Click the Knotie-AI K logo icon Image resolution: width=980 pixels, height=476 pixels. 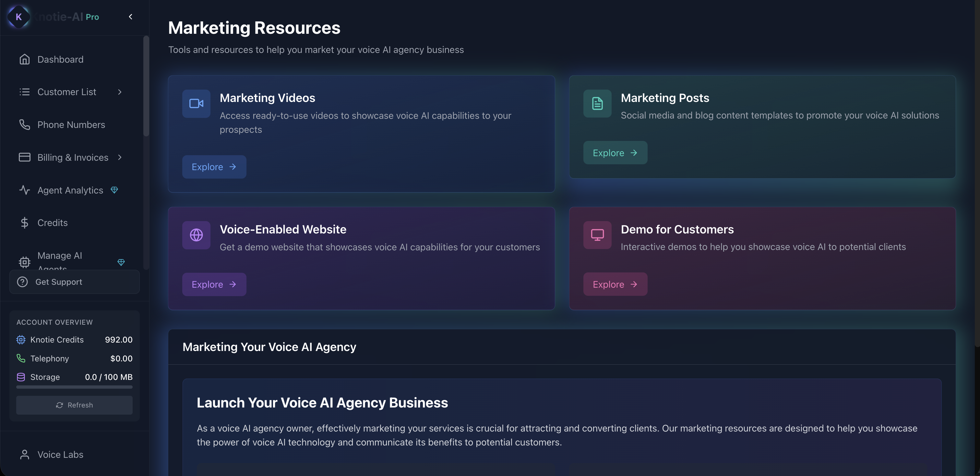click(x=18, y=17)
